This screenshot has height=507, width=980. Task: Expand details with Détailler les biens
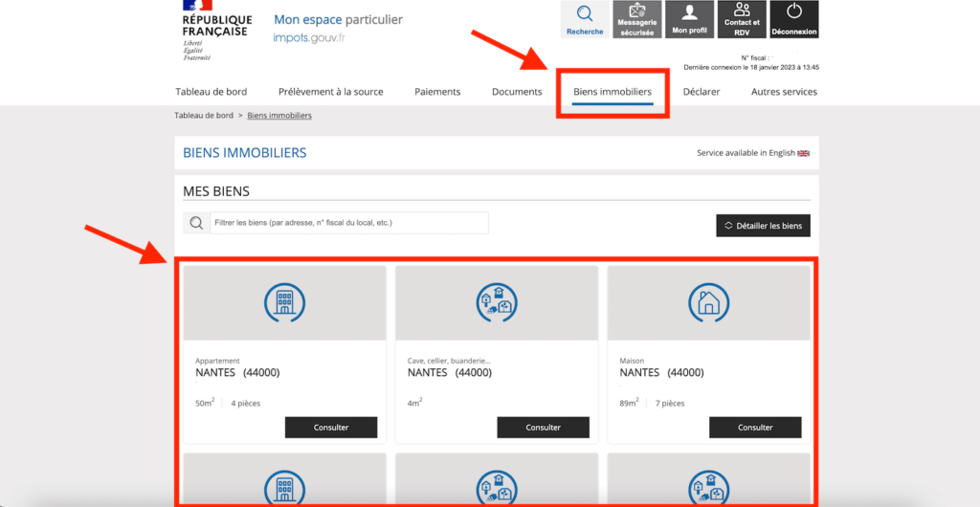[x=763, y=226]
